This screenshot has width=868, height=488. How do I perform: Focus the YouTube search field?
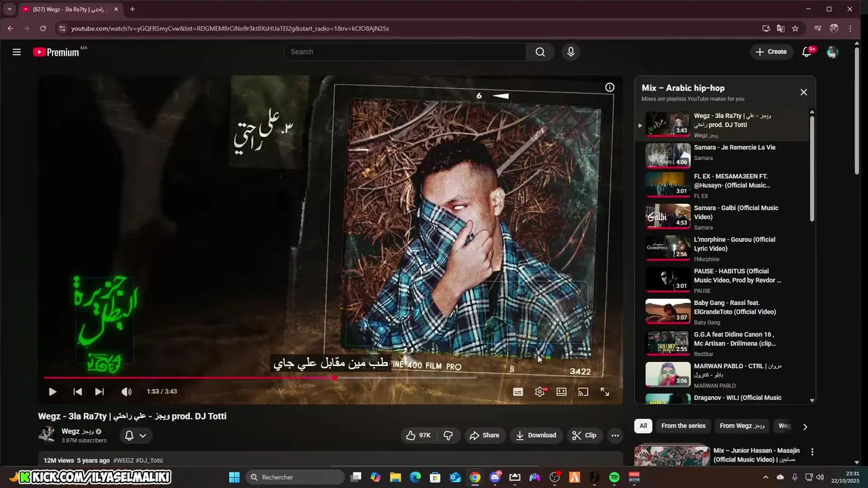[405, 52]
